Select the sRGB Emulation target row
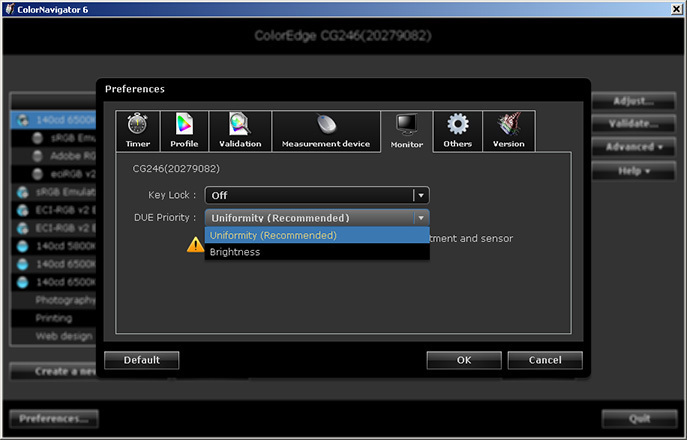The width and height of the screenshot is (687, 440). (x=53, y=192)
